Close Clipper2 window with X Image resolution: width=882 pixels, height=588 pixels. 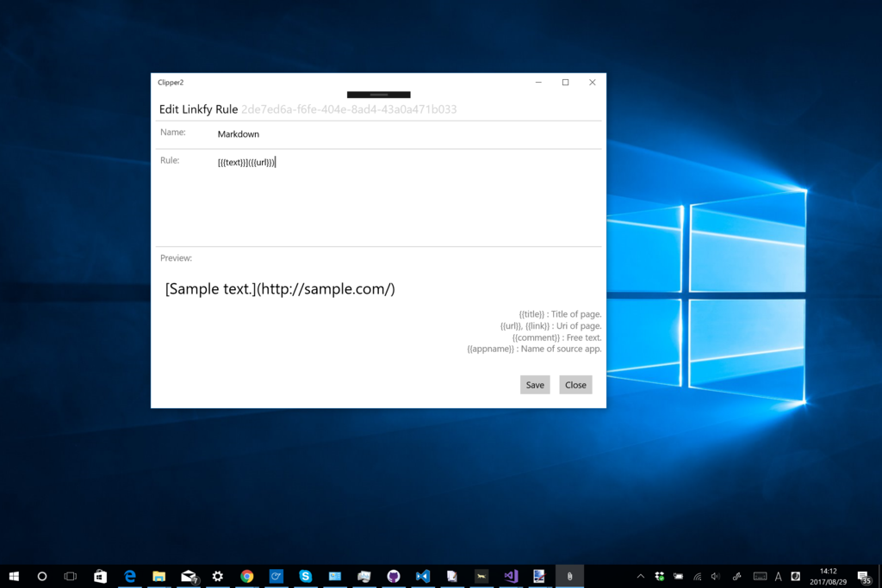(x=593, y=82)
